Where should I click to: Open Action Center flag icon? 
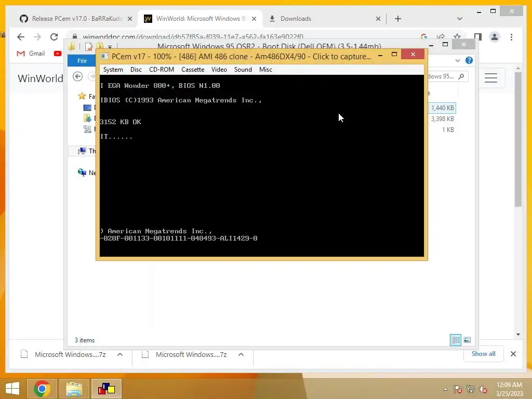coord(458,389)
